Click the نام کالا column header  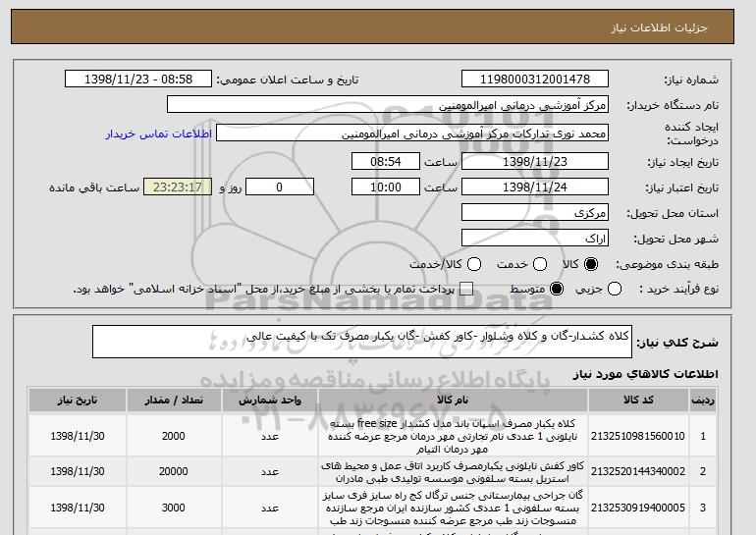(453, 401)
